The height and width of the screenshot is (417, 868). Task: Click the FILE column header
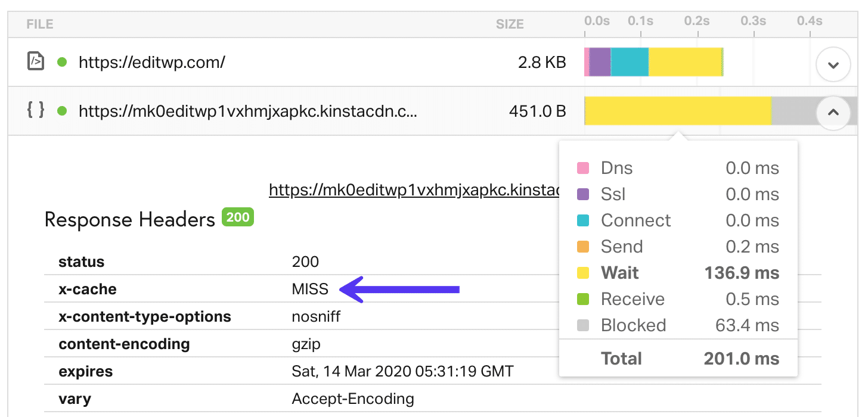(x=40, y=24)
